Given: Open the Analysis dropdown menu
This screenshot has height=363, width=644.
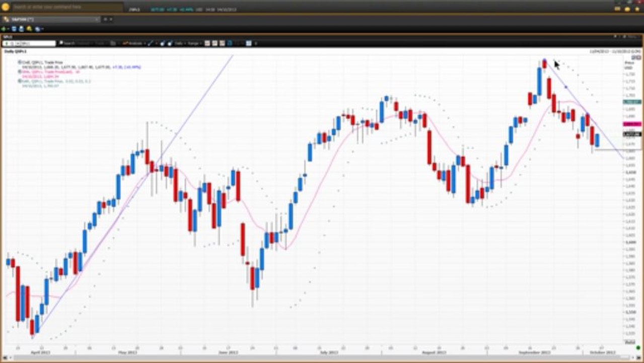Looking at the screenshot, I should (134, 43).
